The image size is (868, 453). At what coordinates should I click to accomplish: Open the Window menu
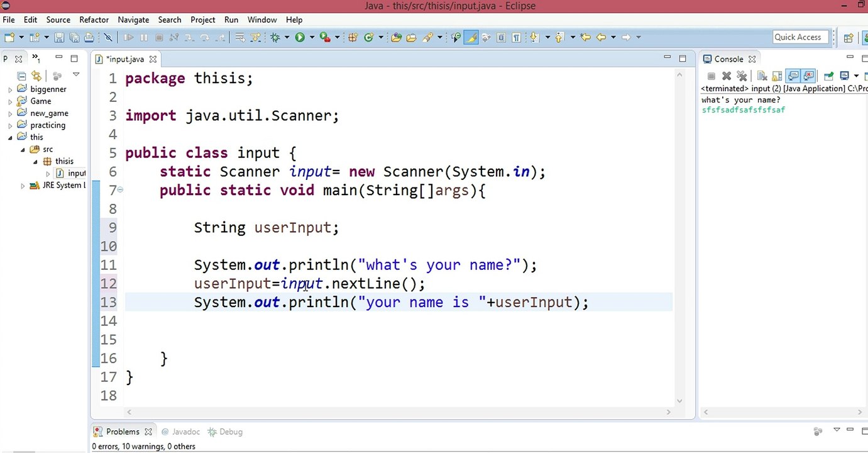[x=262, y=20]
